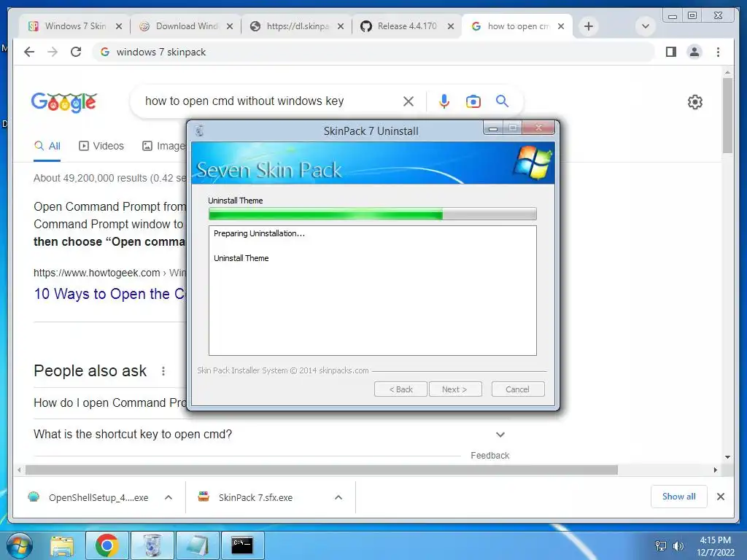Click page horizontal scrollbar thumb
The height and width of the screenshot is (560, 747).
tap(322, 470)
